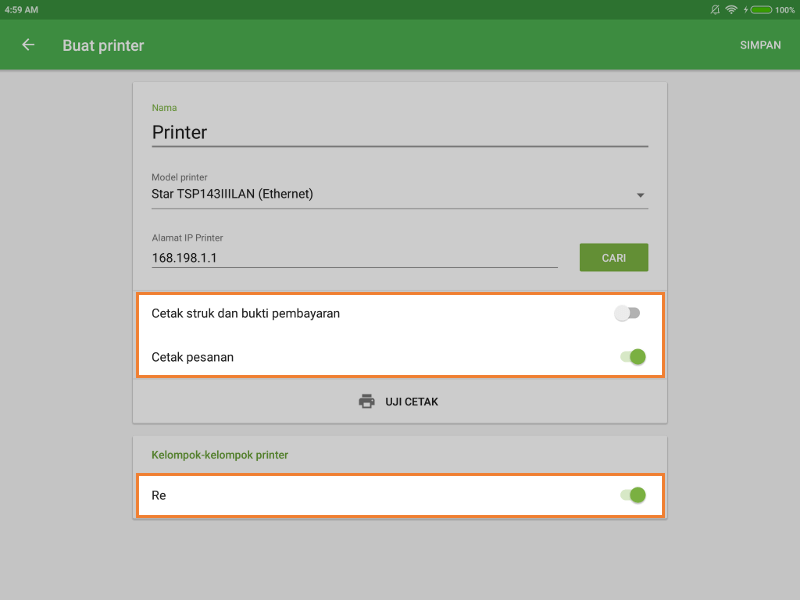Tap the battery indicator in status bar

(x=761, y=10)
